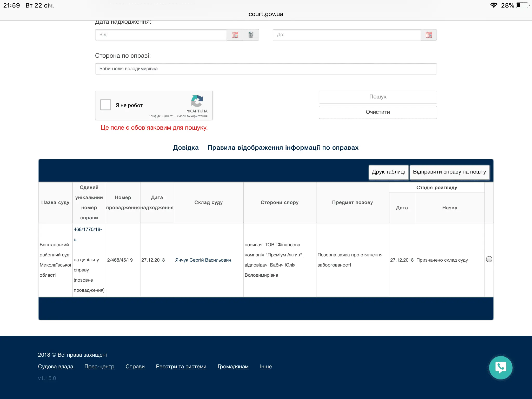Open 'Правила відображення інформації по справах'
Viewport: 532px width, 399px height.
point(283,148)
